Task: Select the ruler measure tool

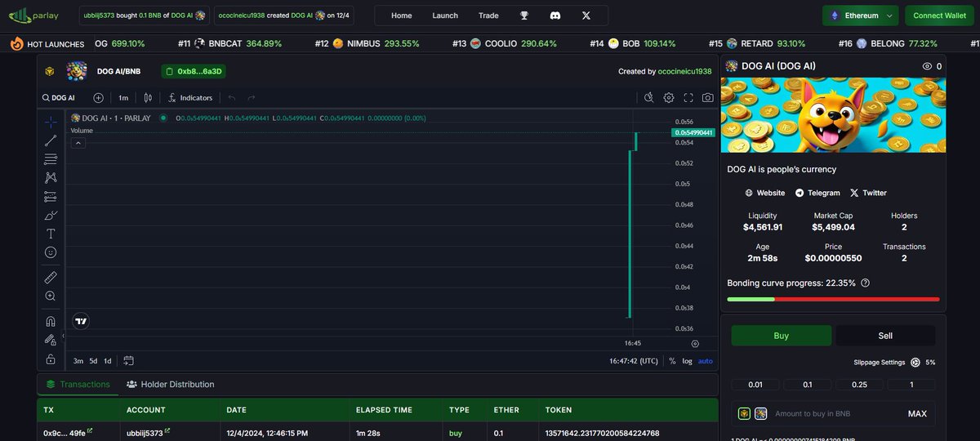Action: 51,278
